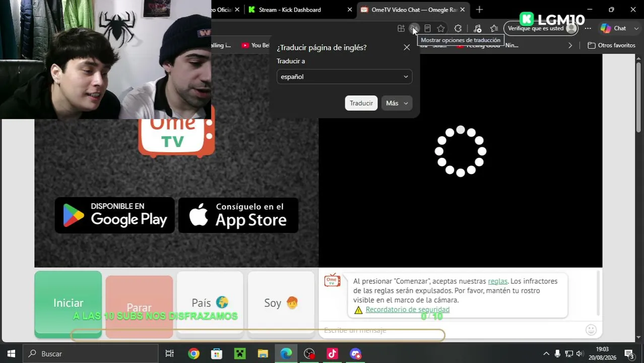Close the translate page popup
644x363 pixels.
[407, 47]
